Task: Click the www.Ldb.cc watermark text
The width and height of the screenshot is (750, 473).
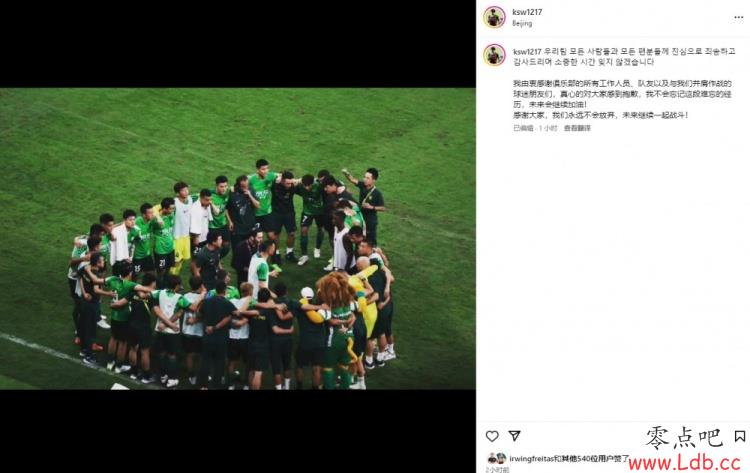Action: (684, 462)
